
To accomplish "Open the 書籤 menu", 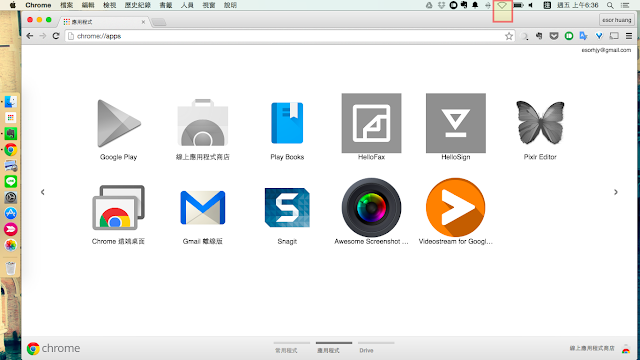I will (166, 5).
